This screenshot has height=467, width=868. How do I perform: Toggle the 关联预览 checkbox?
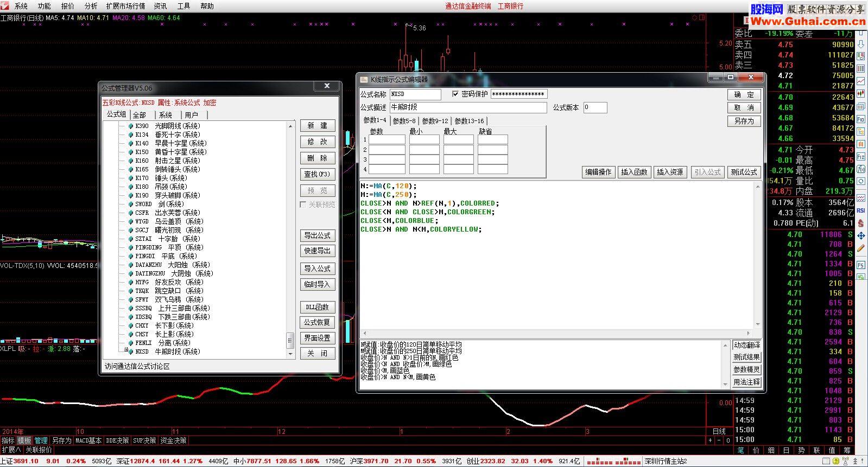click(x=303, y=204)
